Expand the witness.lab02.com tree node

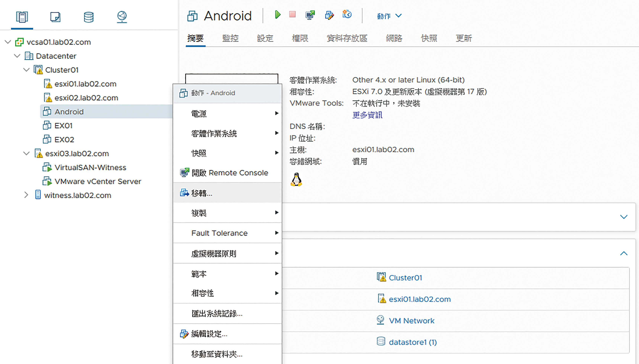pos(26,195)
